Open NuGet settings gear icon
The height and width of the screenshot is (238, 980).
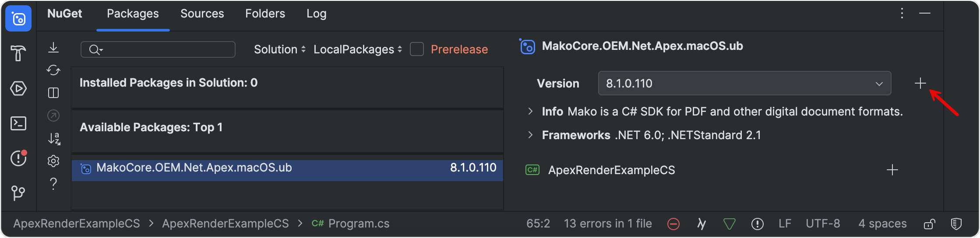(x=53, y=161)
